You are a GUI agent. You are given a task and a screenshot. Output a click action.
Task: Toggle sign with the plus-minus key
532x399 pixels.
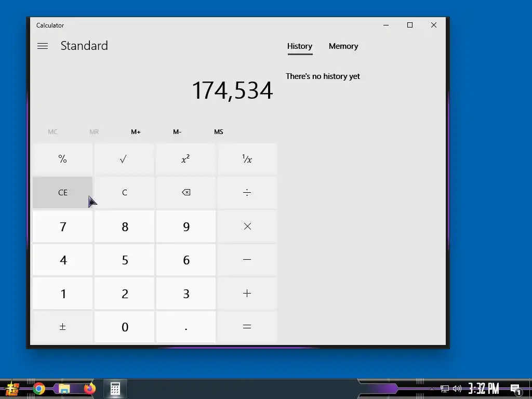62,327
